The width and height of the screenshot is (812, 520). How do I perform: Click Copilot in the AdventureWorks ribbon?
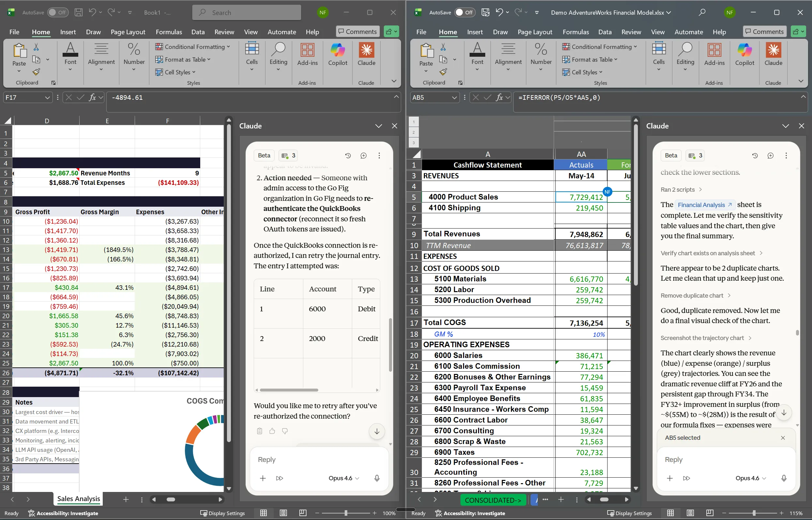tap(744, 54)
